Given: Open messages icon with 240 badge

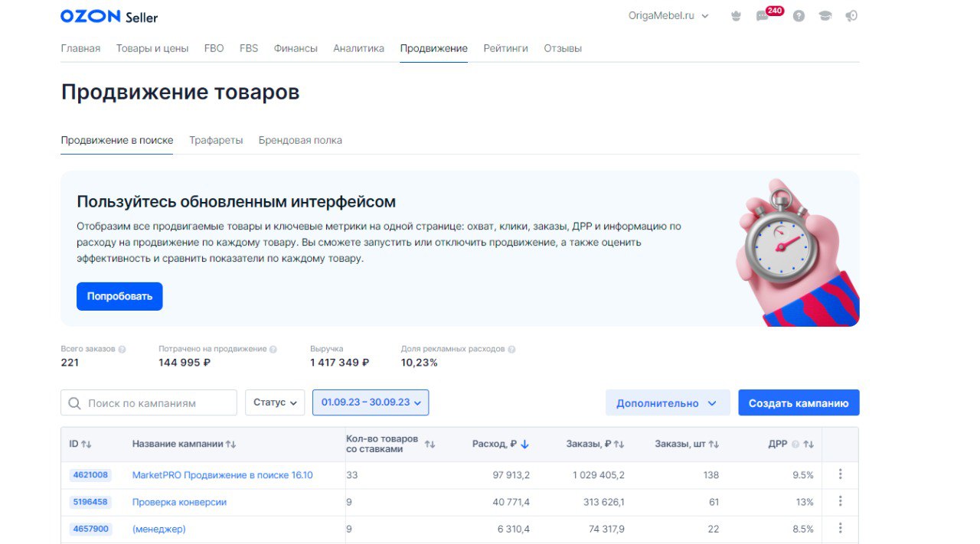Looking at the screenshot, I should [x=768, y=15].
